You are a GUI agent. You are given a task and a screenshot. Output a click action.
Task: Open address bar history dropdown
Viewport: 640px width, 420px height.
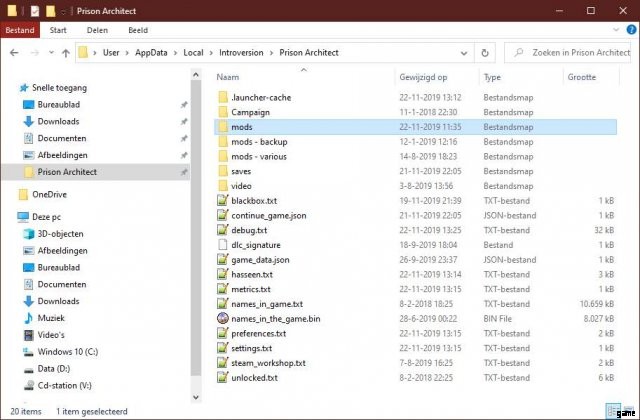tap(464, 53)
